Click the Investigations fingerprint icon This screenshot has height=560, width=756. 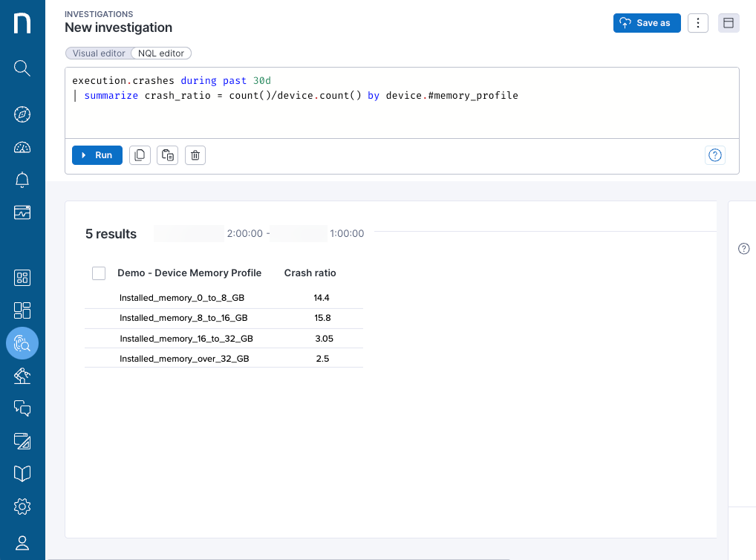tap(22, 343)
